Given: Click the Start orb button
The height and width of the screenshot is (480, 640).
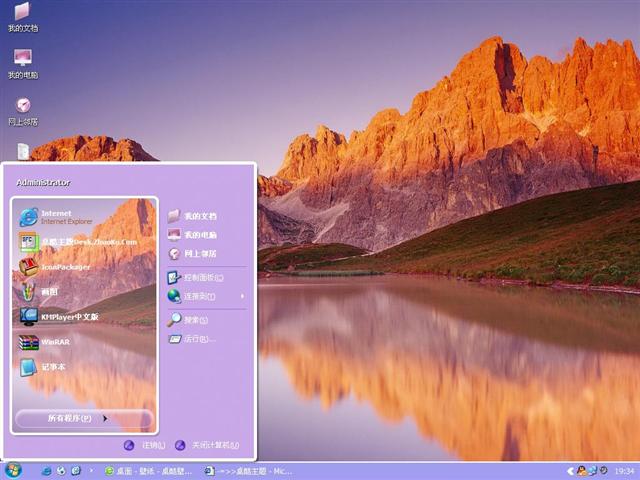Looking at the screenshot, I should pyautogui.click(x=13, y=471).
